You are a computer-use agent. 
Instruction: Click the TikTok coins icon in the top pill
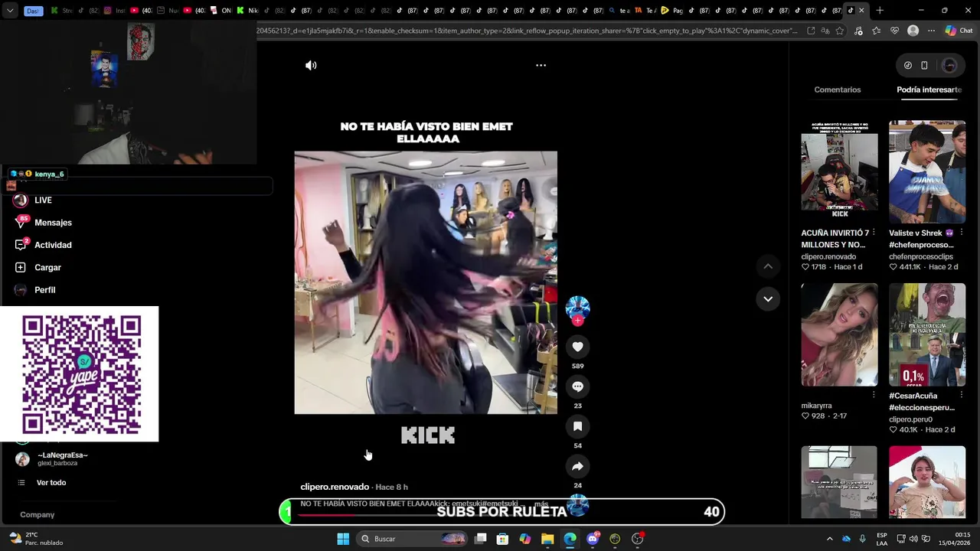[907, 66]
